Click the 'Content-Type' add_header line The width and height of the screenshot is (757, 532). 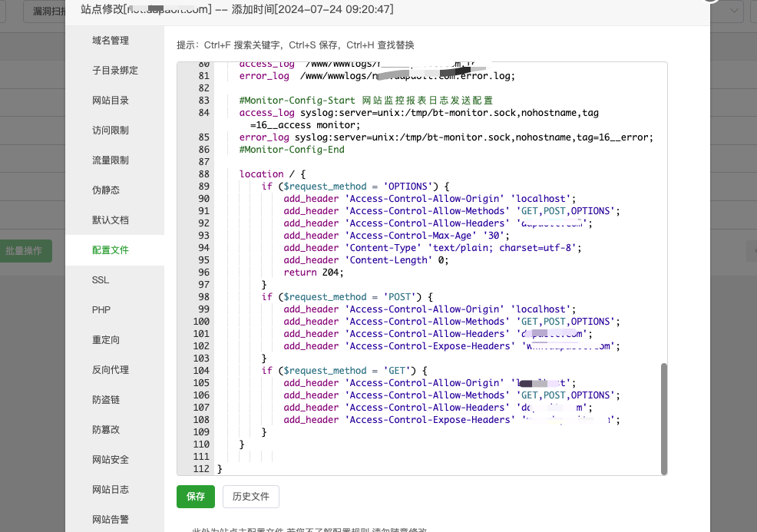pyautogui.click(x=432, y=248)
